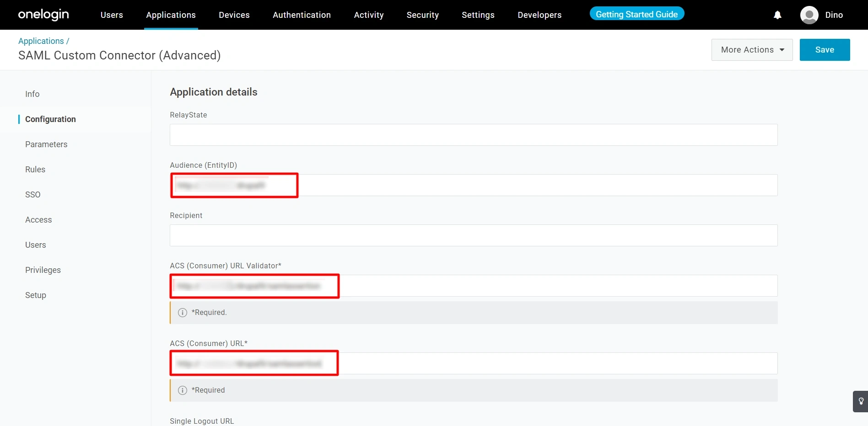Focus the RelayState input field
The image size is (868, 426).
pos(474,135)
